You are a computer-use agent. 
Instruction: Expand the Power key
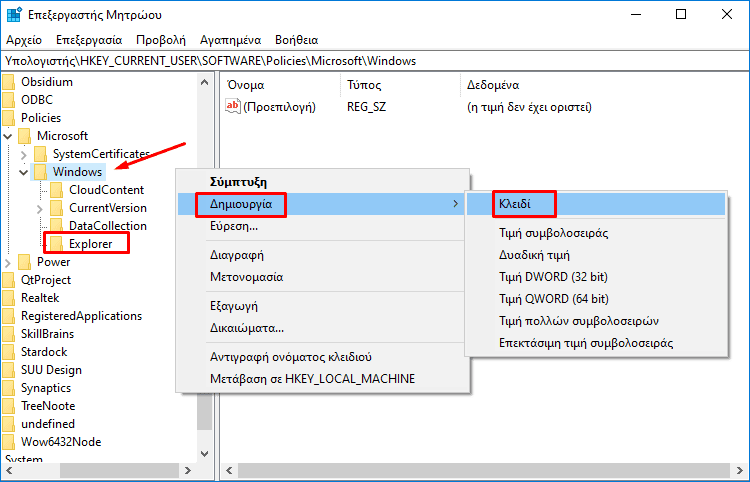8,263
